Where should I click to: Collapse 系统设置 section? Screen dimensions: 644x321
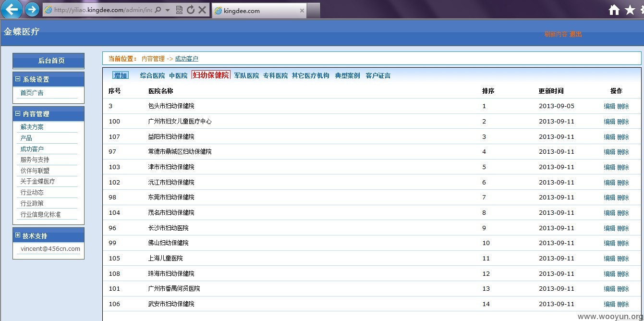click(x=18, y=79)
